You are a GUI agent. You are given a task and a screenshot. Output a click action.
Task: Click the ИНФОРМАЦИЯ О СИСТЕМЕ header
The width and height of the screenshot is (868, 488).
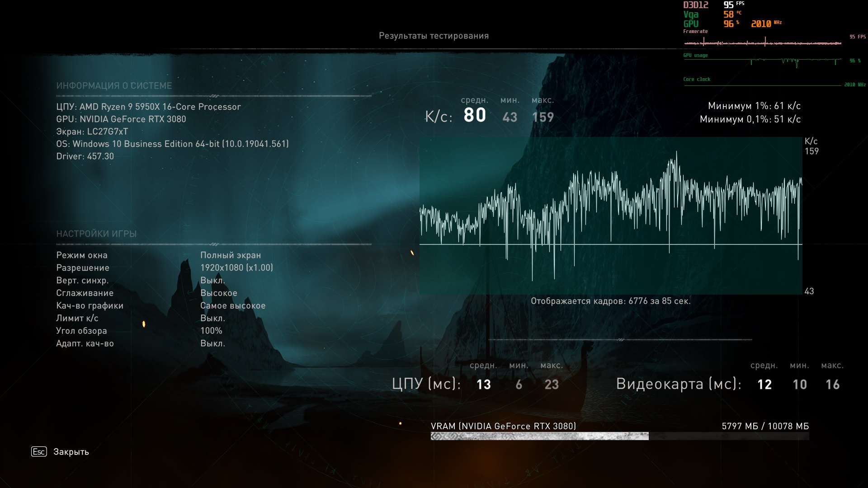click(114, 85)
